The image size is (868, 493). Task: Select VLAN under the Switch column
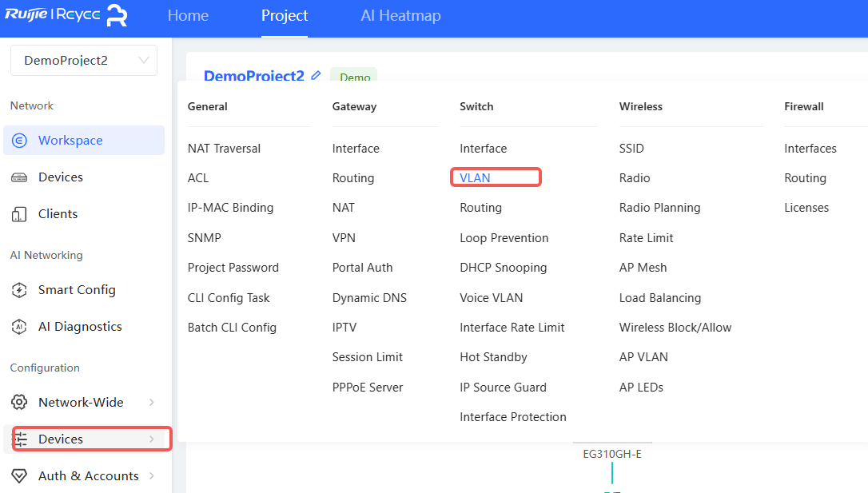tap(475, 178)
